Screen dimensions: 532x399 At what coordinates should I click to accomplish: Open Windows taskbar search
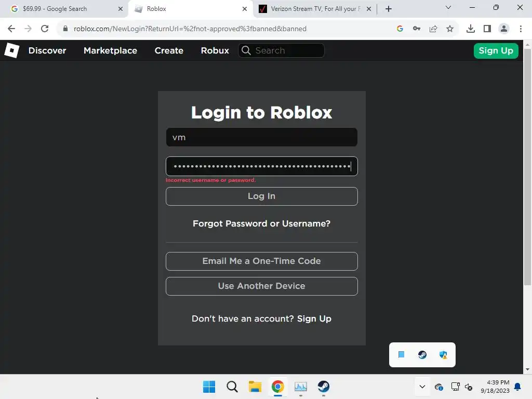[x=232, y=387]
